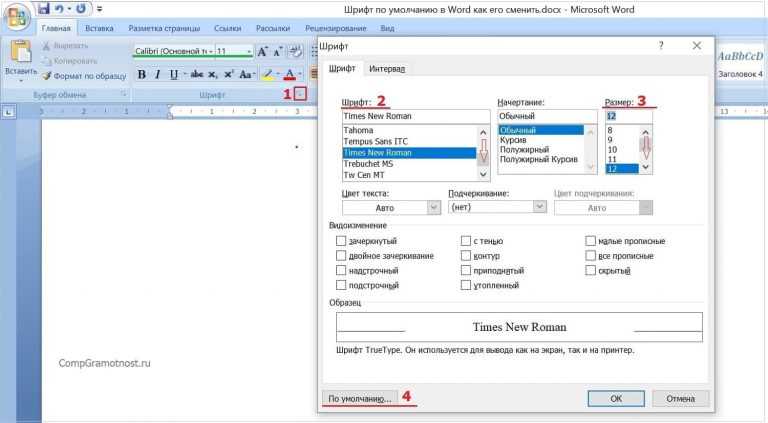The image size is (768, 423).
Task: Click the Office button logo
Action: (x=16, y=17)
